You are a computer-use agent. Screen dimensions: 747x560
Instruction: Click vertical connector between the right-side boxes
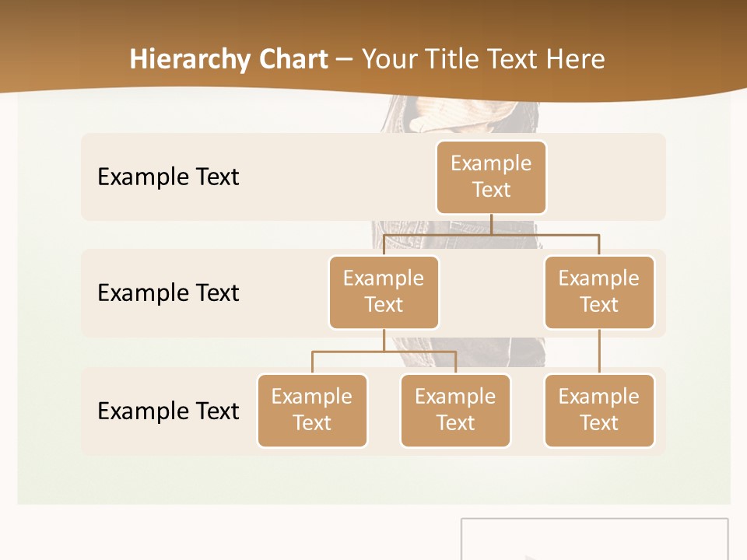(x=599, y=352)
